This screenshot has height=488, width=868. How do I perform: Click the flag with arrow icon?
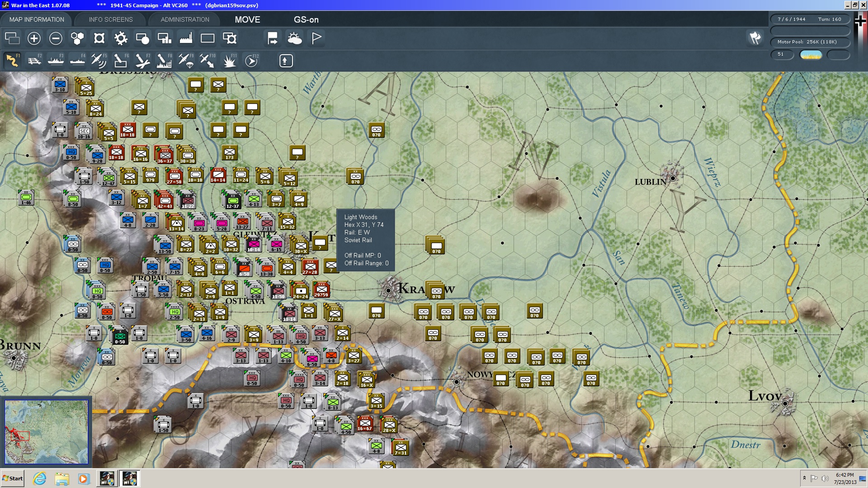pyautogui.click(x=273, y=38)
